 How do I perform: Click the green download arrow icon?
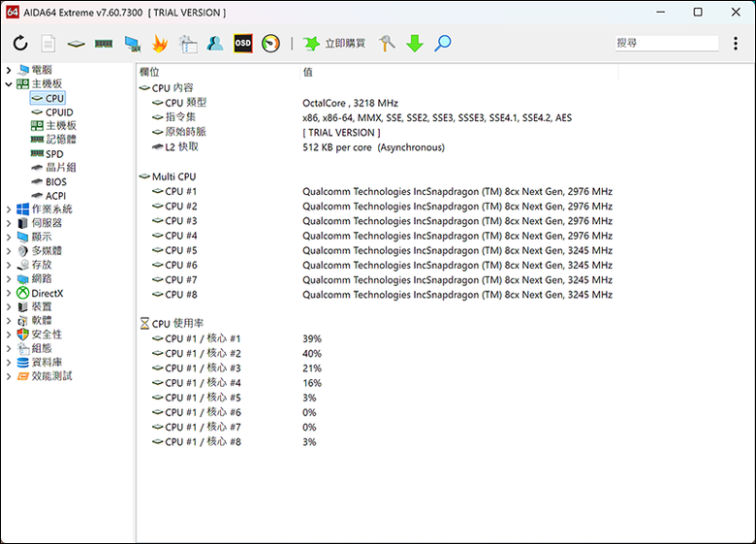pos(415,44)
